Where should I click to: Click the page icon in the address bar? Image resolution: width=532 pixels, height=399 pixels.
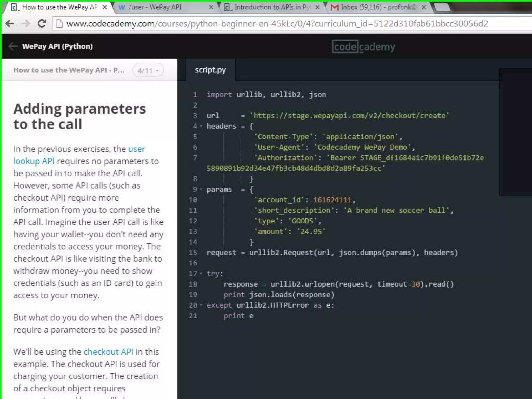(59, 24)
